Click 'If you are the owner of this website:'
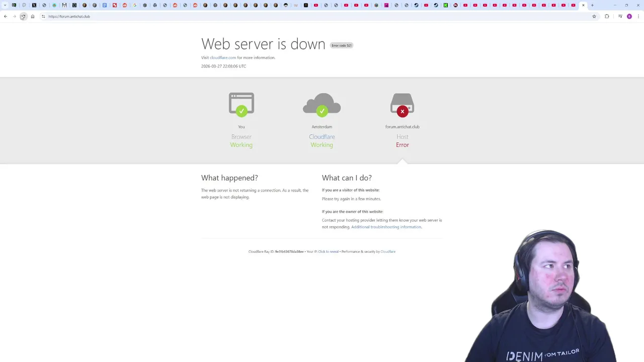This screenshot has width=644, height=362. click(x=353, y=212)
